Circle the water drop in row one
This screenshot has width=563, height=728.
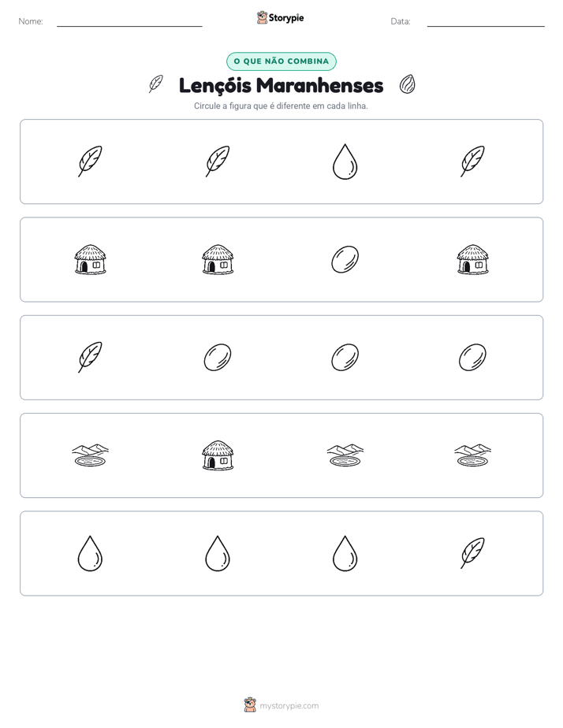tap(345, 162)
